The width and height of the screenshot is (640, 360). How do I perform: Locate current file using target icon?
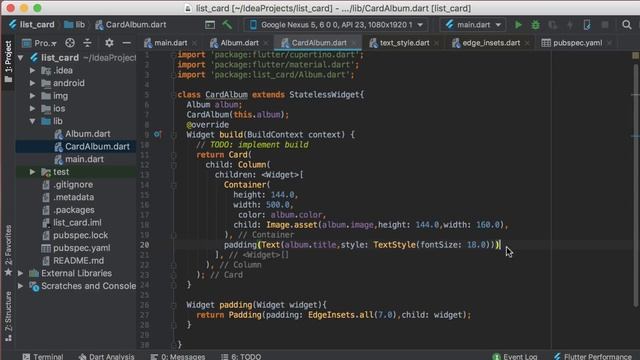pos(70,43)
